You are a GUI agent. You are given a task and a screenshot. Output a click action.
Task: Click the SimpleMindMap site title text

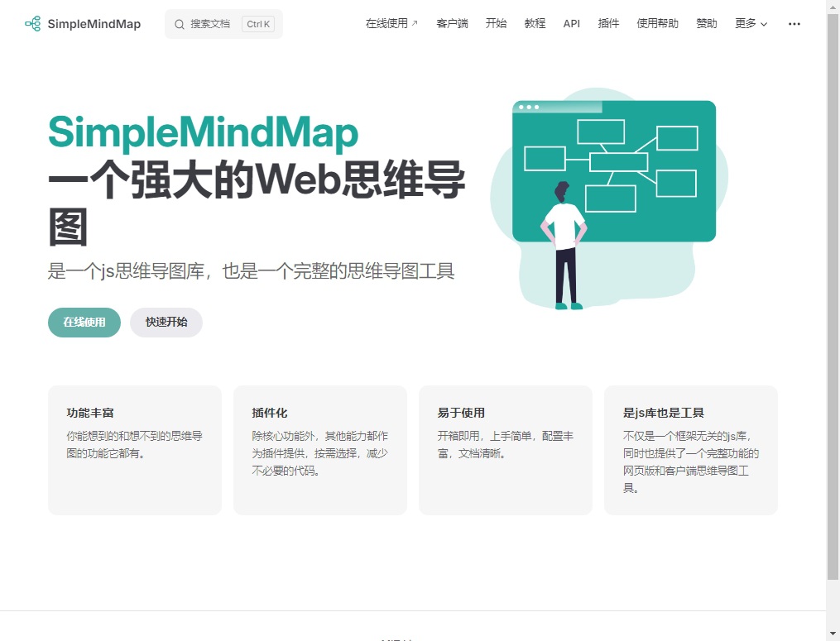[x=94, y=24]
